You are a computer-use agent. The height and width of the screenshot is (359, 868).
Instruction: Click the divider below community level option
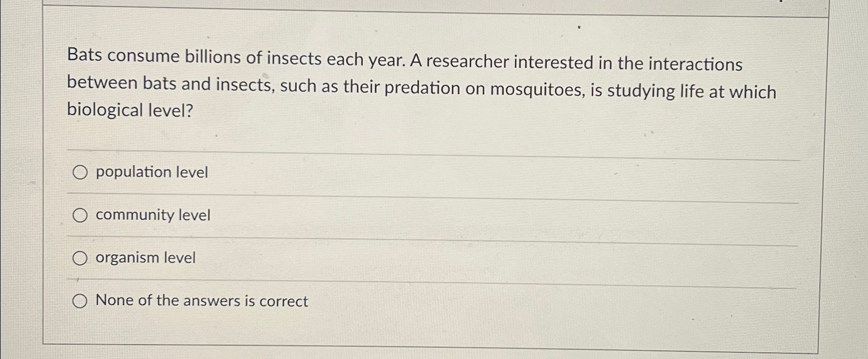(x=409, y=236)
